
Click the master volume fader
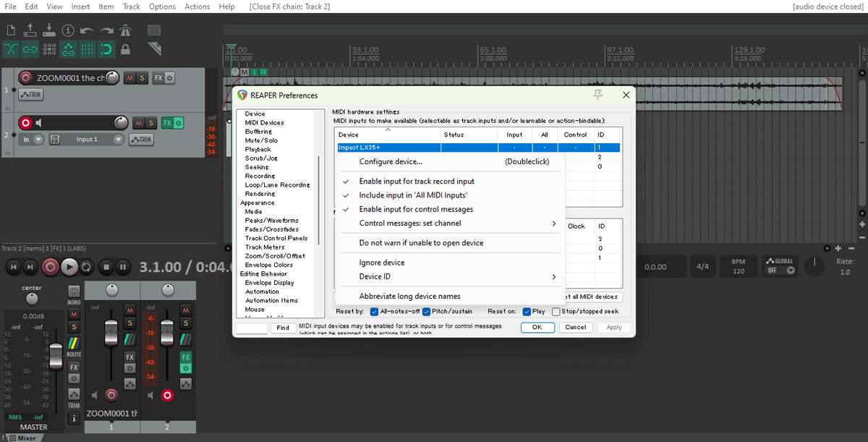click(x=56, y=355)
